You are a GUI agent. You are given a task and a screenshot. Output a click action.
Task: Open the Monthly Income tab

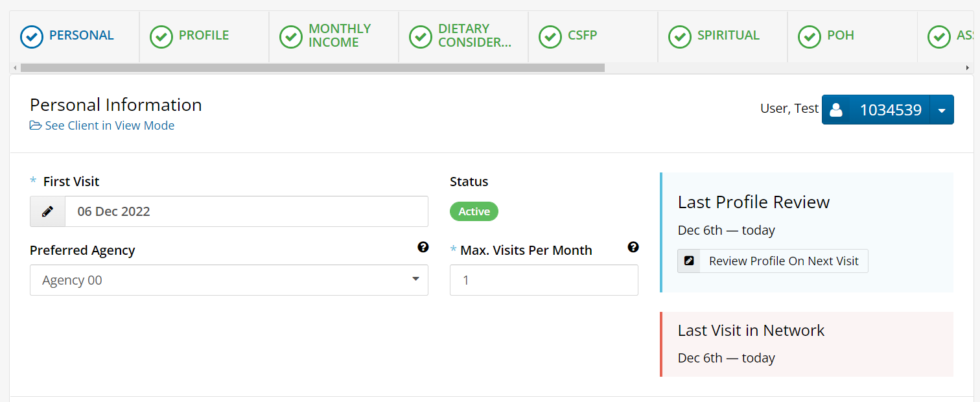tap(339, 36)
